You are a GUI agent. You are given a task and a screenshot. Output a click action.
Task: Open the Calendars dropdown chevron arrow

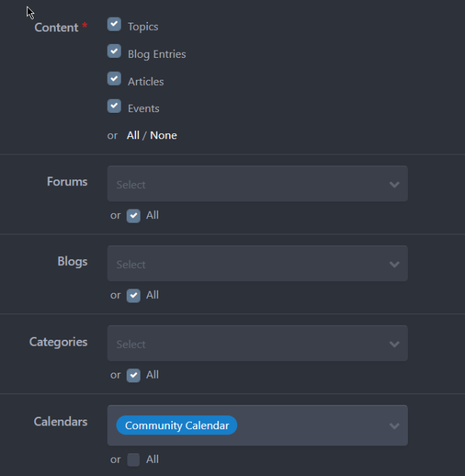395,425
